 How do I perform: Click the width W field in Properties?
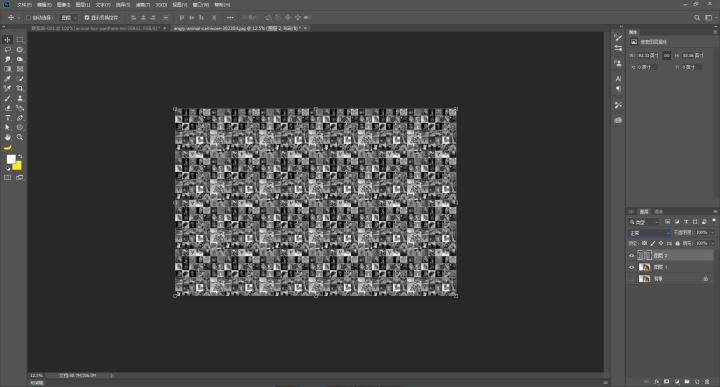[648, 56]
